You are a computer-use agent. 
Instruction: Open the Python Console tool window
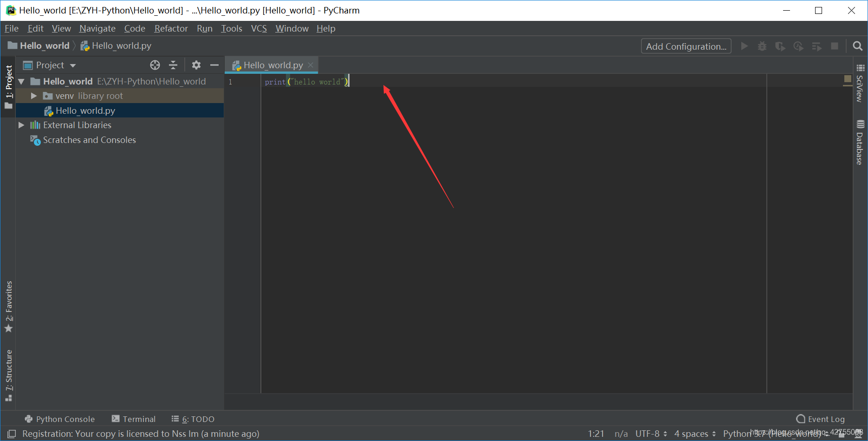pos(60,419)
